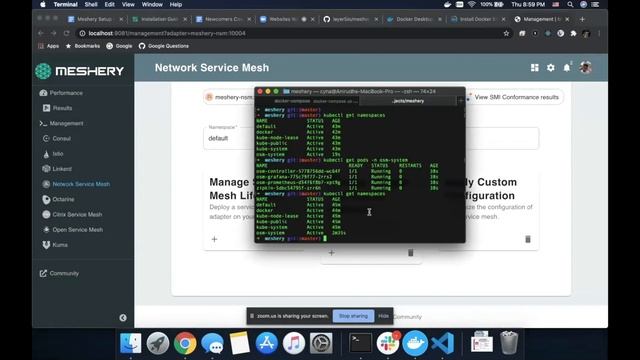Open the Community link in sidebar

tap(59, 273)
